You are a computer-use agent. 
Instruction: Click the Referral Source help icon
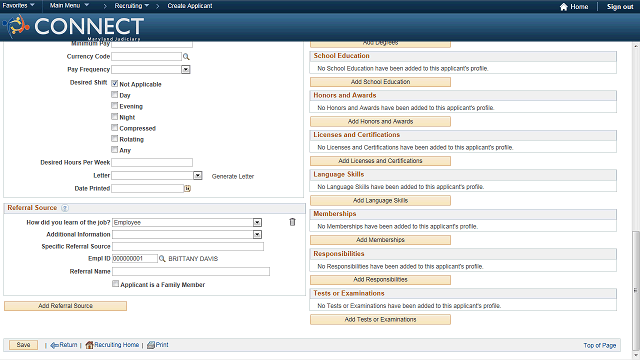(64, 208)
